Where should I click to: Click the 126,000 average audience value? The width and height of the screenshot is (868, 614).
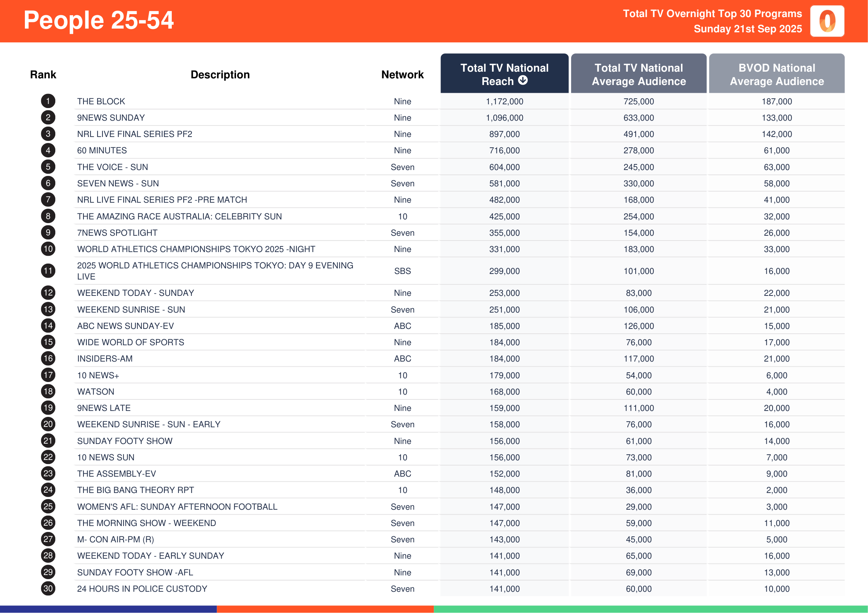point(639,326)
